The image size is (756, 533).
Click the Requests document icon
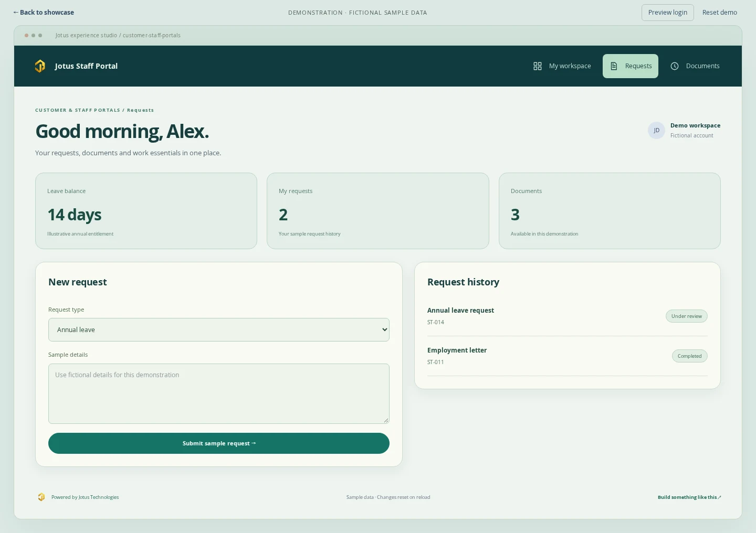tap(614, 66)
